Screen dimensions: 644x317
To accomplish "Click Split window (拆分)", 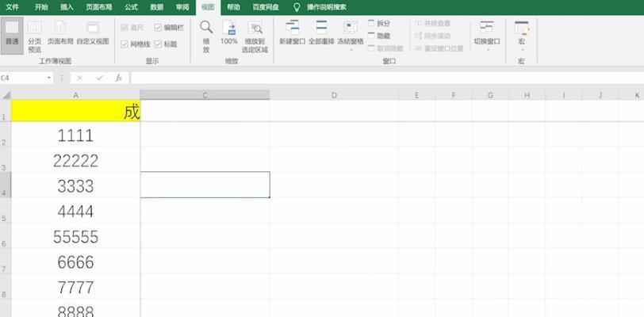I will 378,24.
